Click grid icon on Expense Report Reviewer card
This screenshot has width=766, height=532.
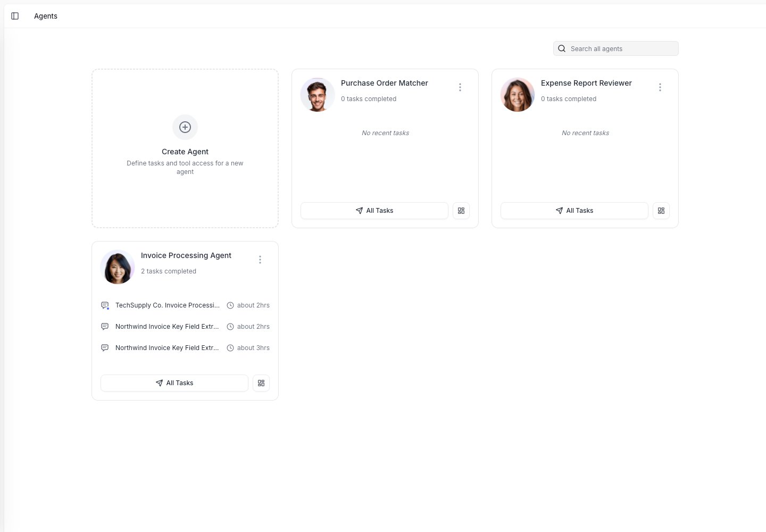pyautogui.click(x=661, y=211)
